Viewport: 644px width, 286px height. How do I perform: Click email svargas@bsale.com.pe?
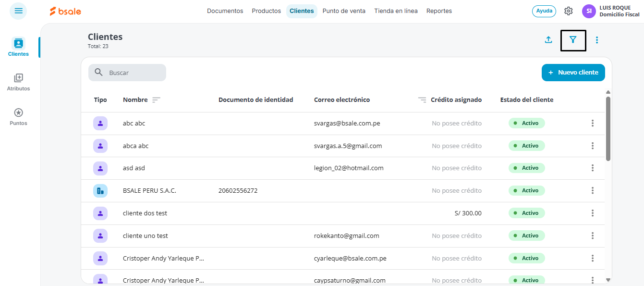pyautogui.click(x=347, y=123)
